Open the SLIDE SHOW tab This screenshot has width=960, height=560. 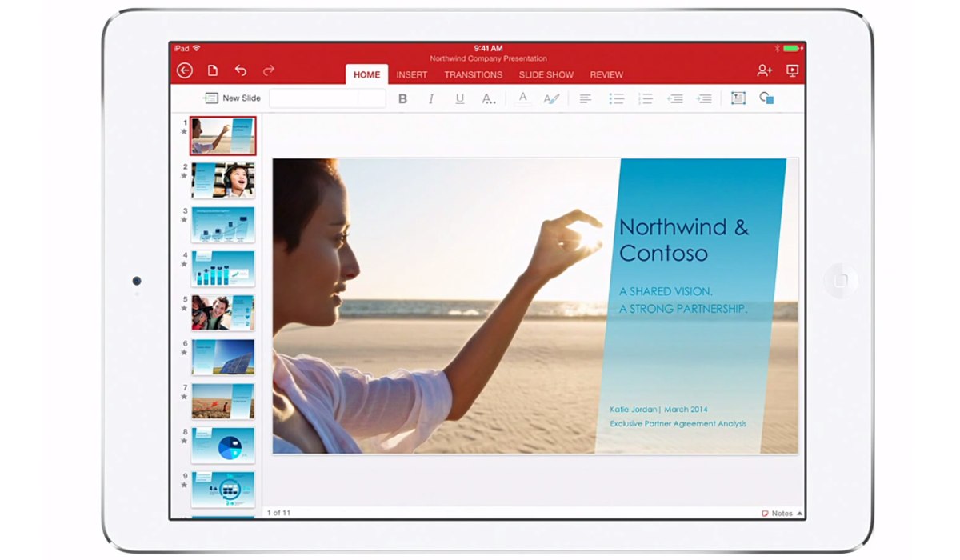point(546,74)
